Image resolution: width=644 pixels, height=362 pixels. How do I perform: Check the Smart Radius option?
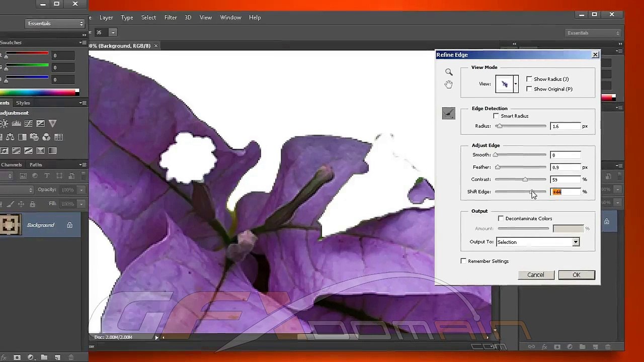tap(496, 116)
